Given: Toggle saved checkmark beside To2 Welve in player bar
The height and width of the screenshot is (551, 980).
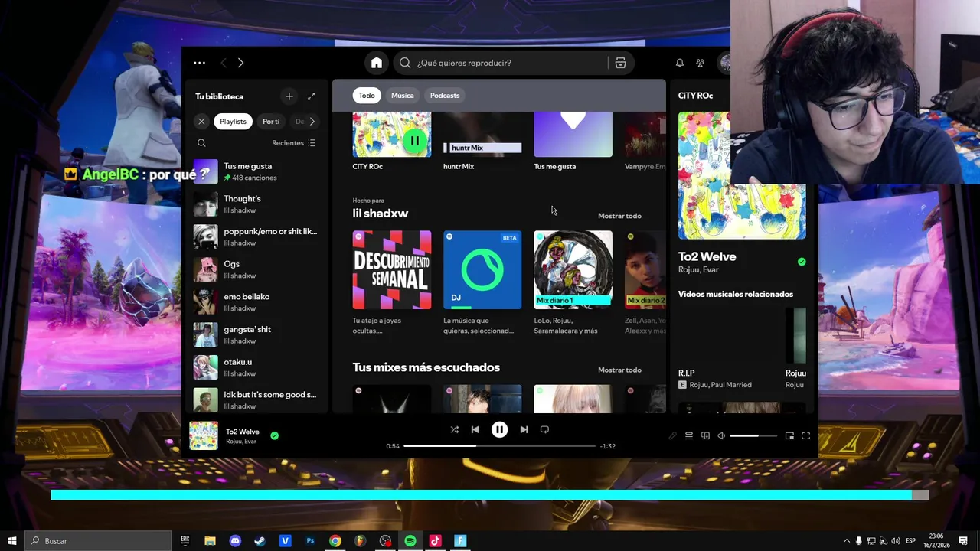Looking at the screenshot, I should pyautogui.click(x=274, y=435).
